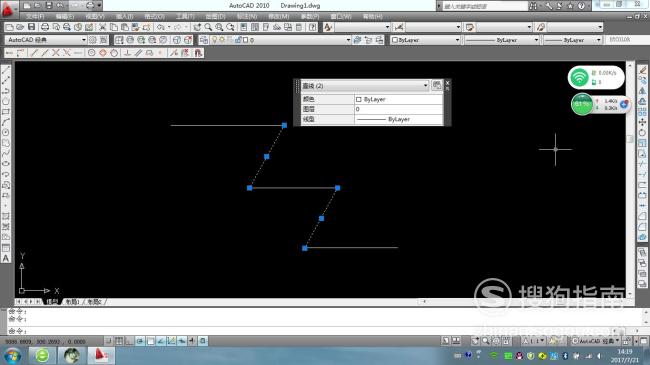Click the Print icon on Standard toolbar
The width and height of the screenshot is (650, 365).
pos(45,27)
